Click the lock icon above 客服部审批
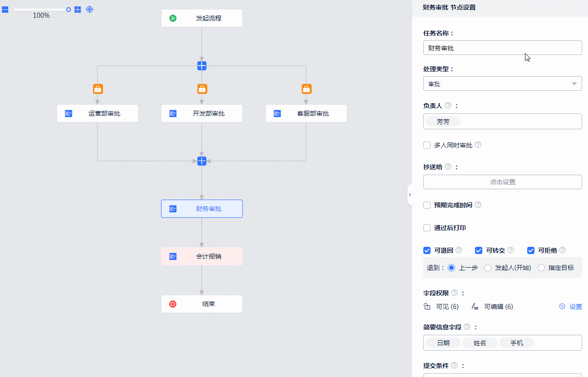588x377 pixels. 306,89
